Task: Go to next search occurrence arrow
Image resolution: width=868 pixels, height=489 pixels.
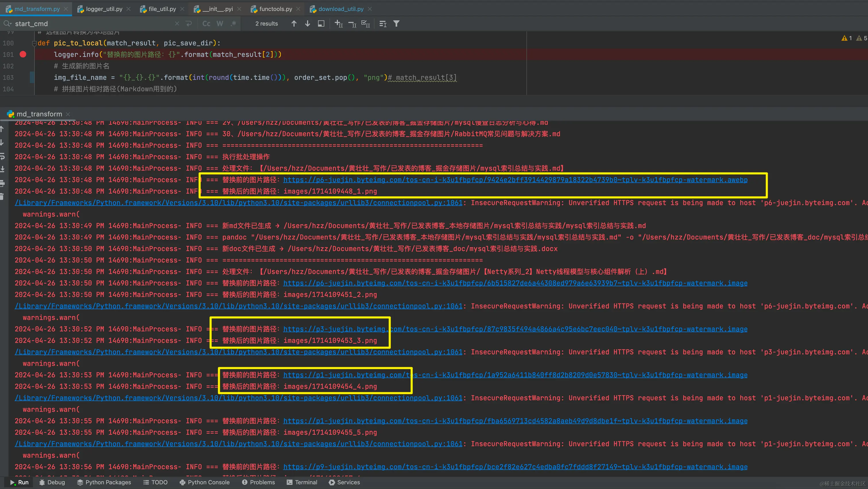Action: coord(307,24)
